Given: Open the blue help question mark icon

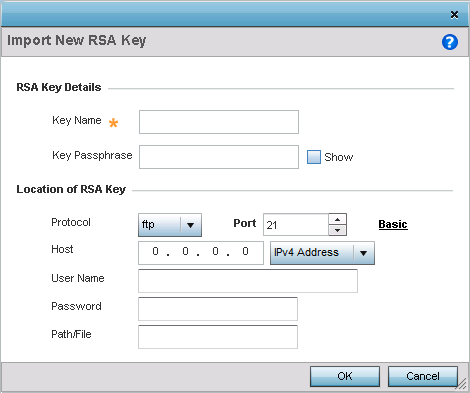Looking at the screenshot, I should point(450,42).
